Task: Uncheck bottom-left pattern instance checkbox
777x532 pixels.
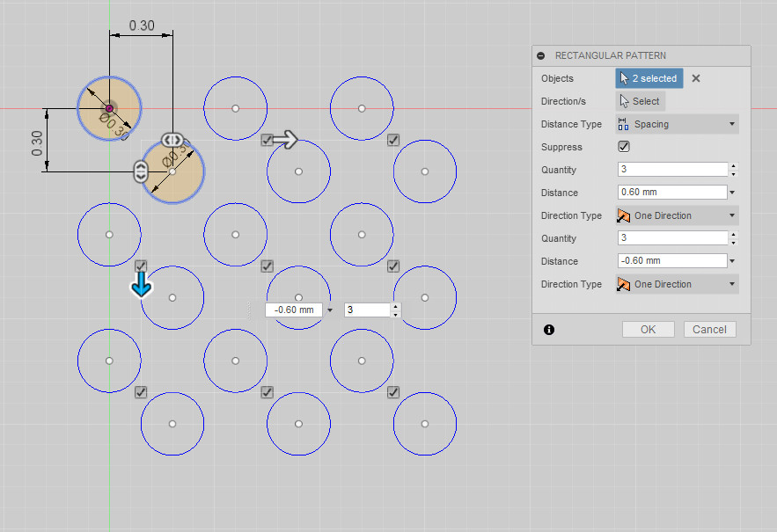Action: [x=141, y=392]
